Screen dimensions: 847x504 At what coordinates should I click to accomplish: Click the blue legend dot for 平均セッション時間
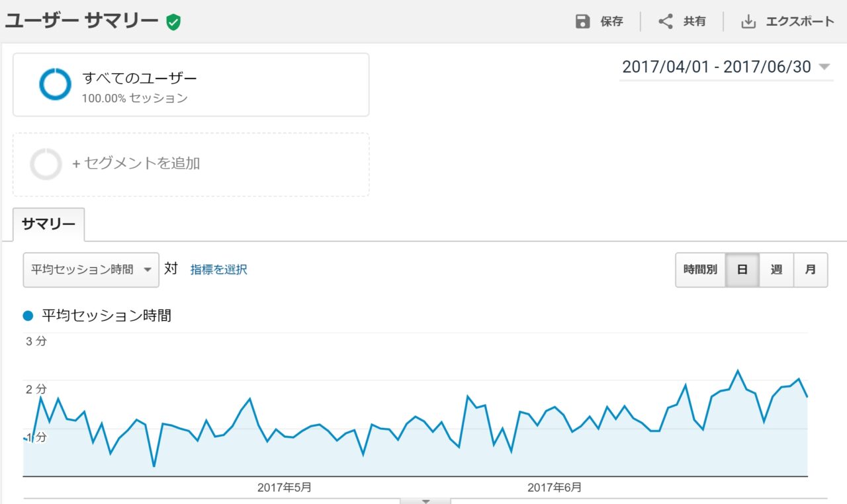[x=28, y=316]
